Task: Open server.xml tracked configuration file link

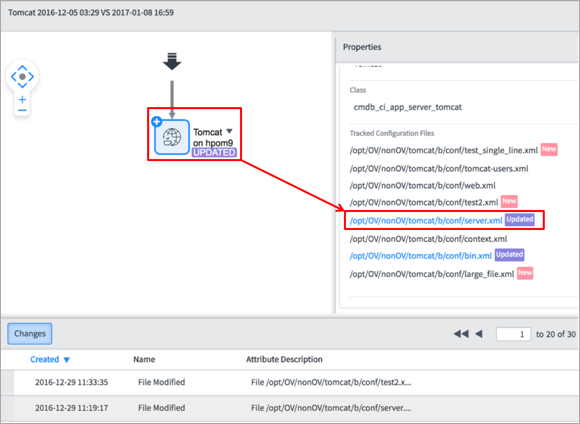Action: tap(426, 221)
